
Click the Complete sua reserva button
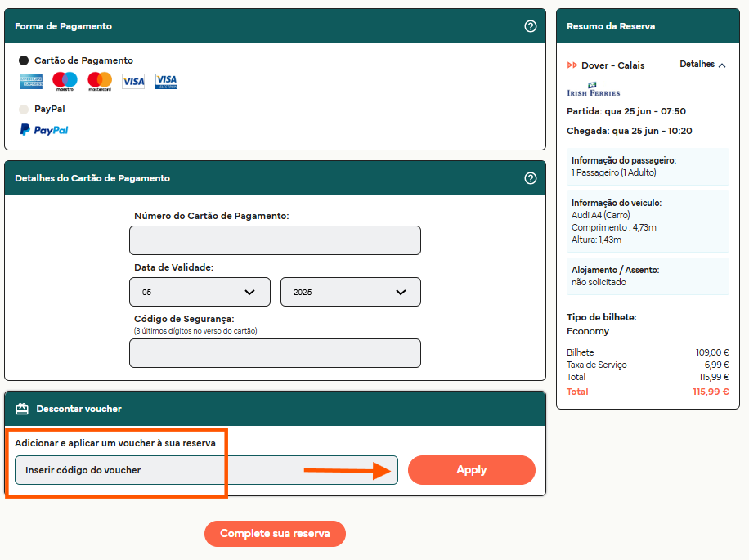coord(275,534)
